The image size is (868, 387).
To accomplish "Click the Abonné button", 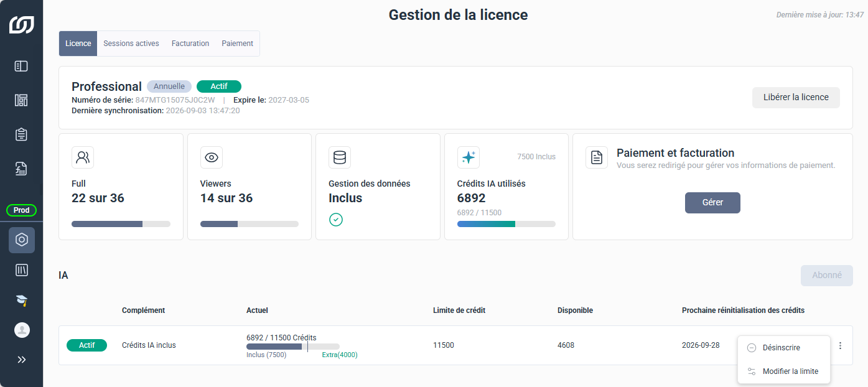I will tap(826, 275).
